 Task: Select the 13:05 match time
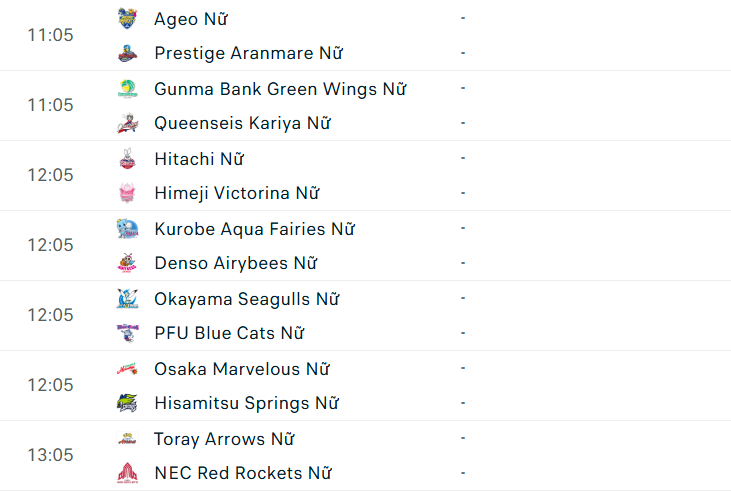[50, 455]
